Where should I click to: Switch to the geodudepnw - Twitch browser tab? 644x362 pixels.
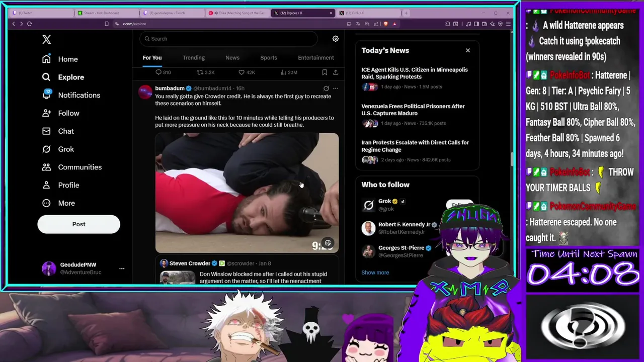click(x=171, y=13)
